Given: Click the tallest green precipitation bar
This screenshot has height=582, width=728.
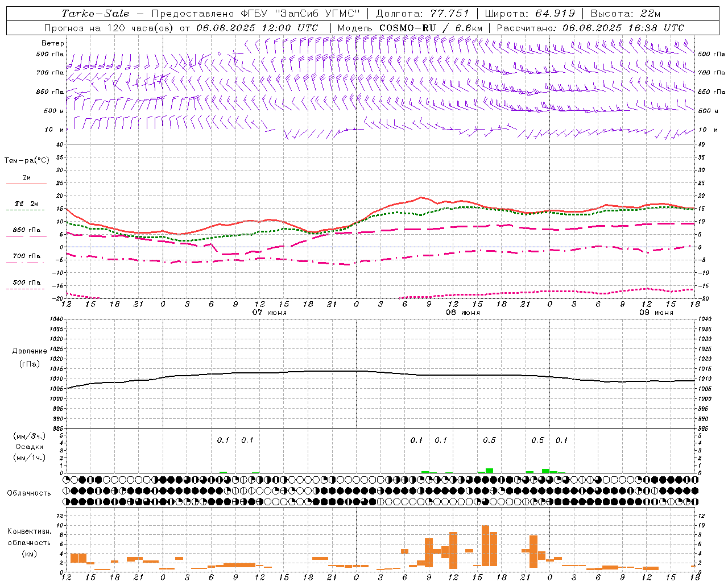Looking at the screenshot, I should tap(489, 471).
